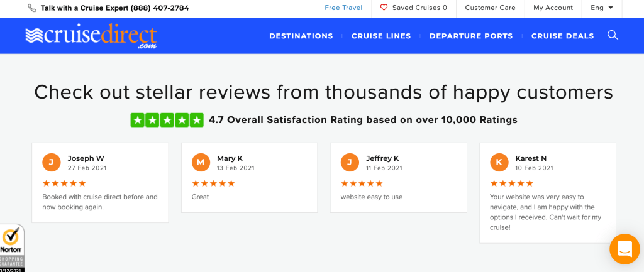Click the phone icon beside Cruise Expert
This screenshot has height=272, width=644.
(x=31, y=8)
